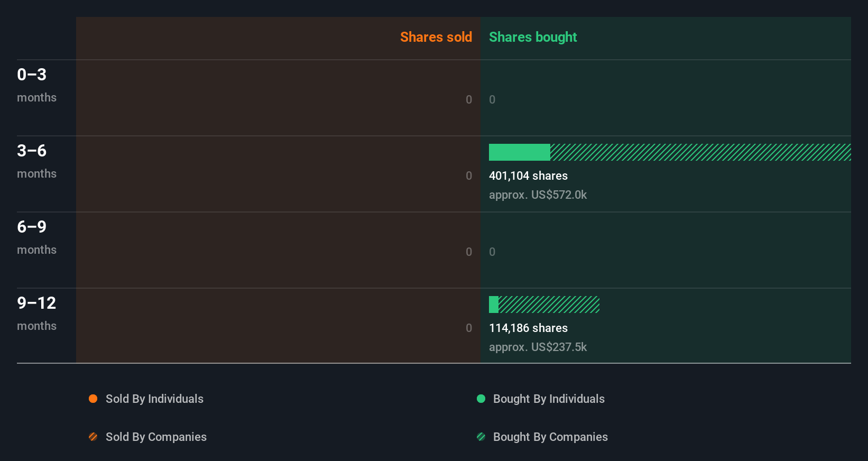868x461 pixels.
Task: Click the 6–9 months row label
Action: (36, 237)
